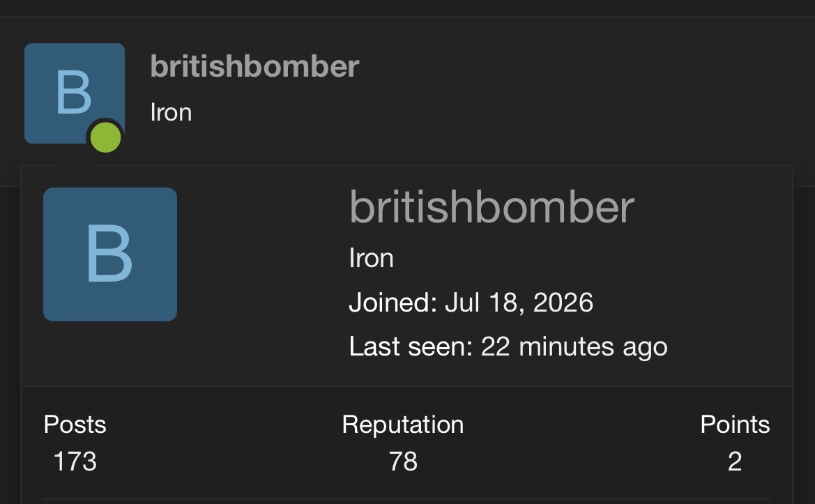Click the Joined label in the profile card
The width and height of the screenshot is (815, 504).
point(393,303)
